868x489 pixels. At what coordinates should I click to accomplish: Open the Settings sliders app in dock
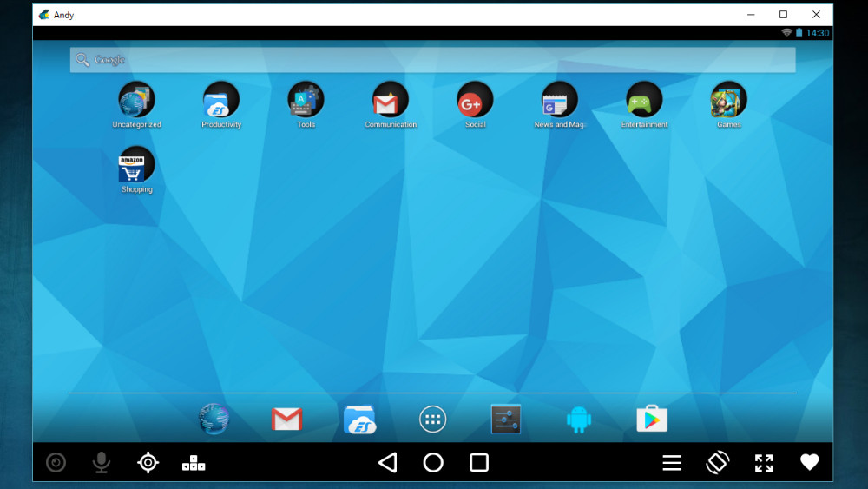[x=506, y=420]
